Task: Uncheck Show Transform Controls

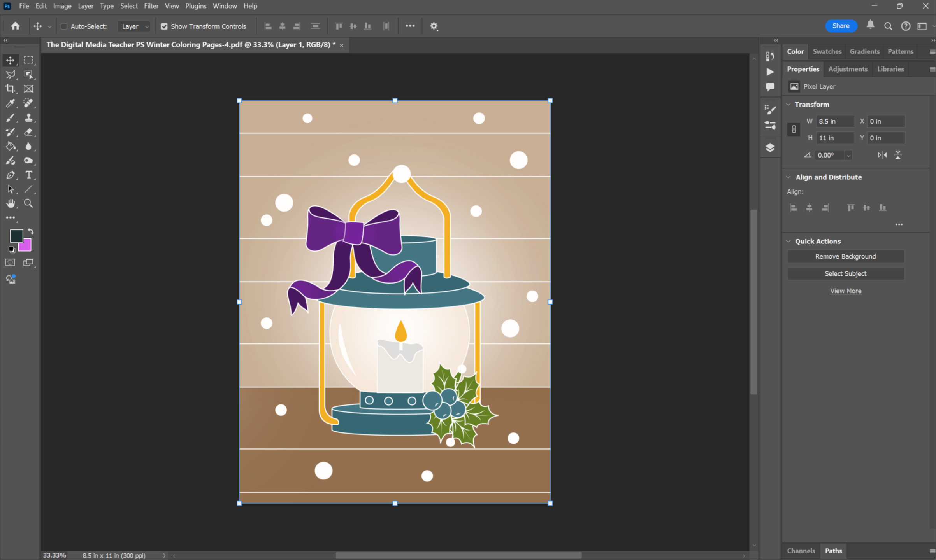Action: (164, 26)
